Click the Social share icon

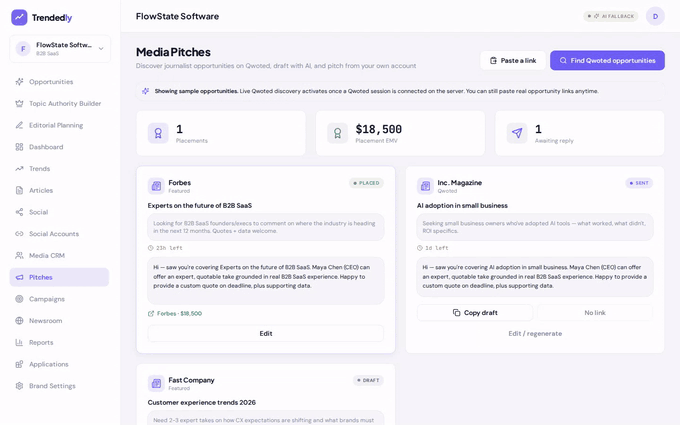(x=19, y=212)
